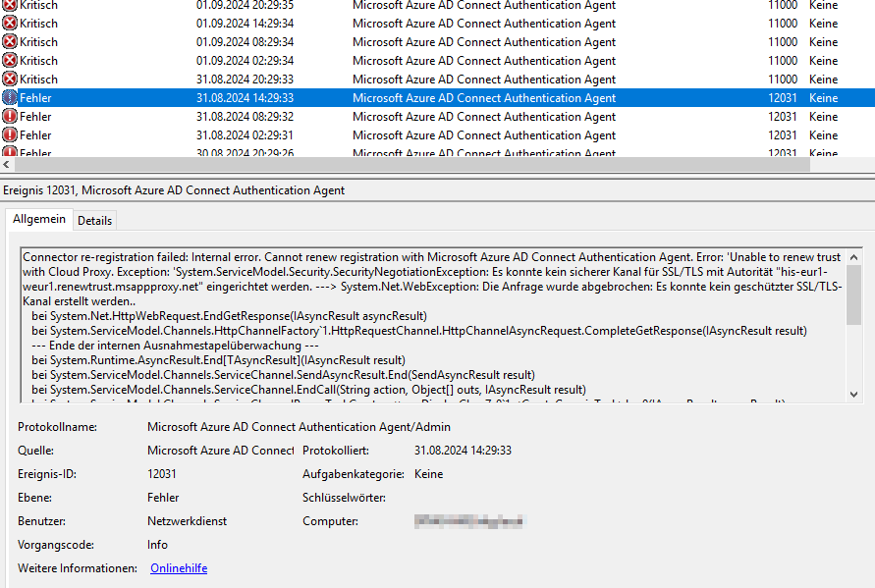Click the critical icon of the 01.09.2024 20:29:35 event
The image size is (875, 588).
10,6
